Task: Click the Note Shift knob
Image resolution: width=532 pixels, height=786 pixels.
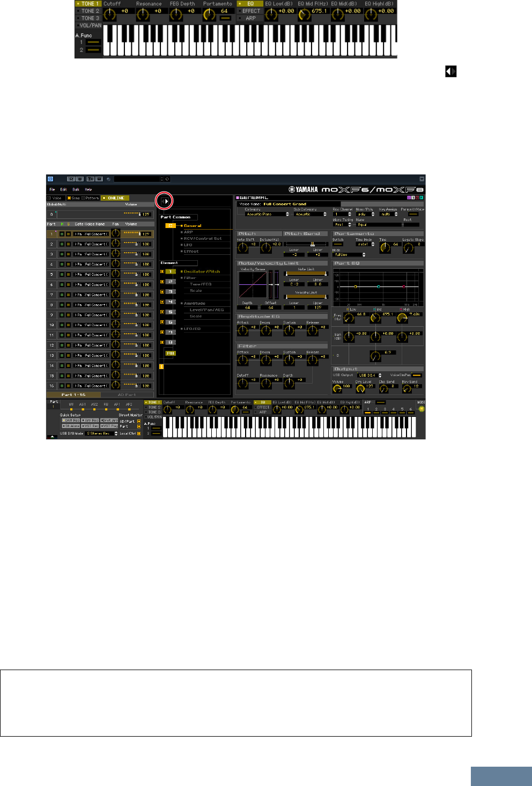Action: pyautogui.click(x=243, y=248)
